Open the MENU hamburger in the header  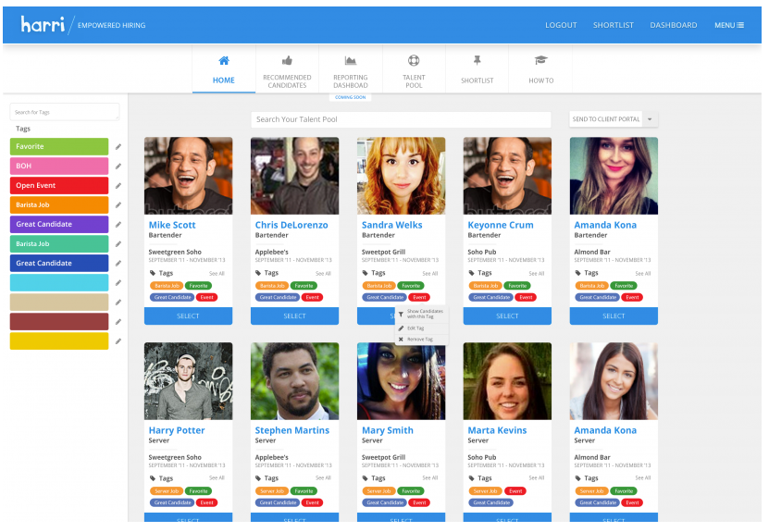(x=729, y=25)
